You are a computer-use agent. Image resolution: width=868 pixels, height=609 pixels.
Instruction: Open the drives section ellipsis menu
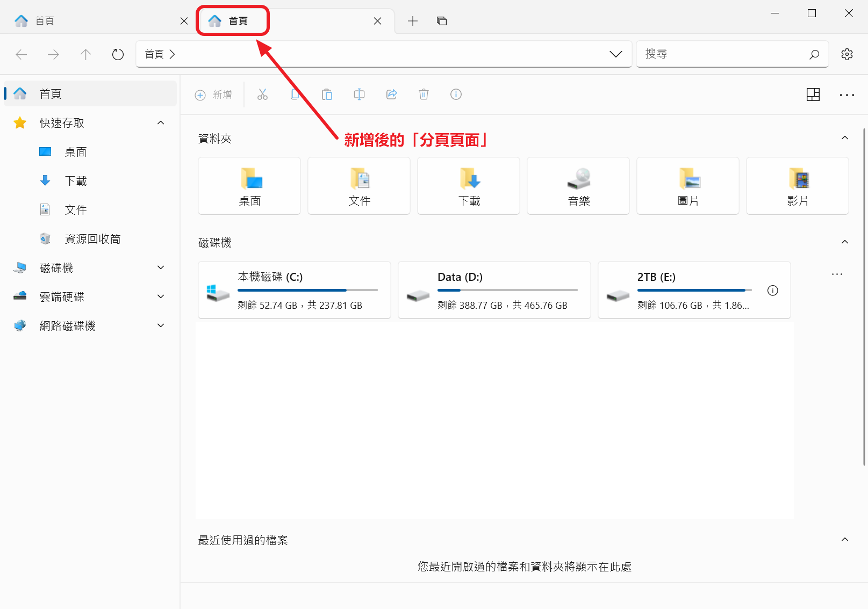[x=837, y=274]
